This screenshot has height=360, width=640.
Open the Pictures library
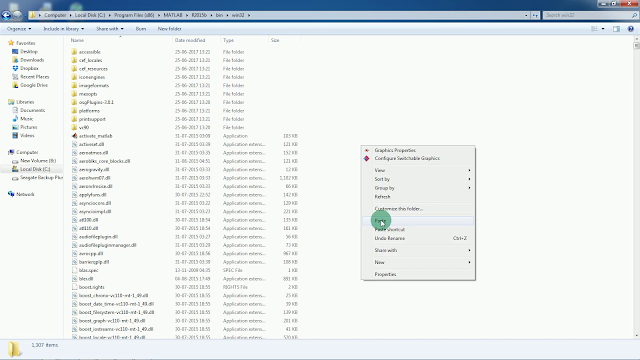click(x=29, y=127)
